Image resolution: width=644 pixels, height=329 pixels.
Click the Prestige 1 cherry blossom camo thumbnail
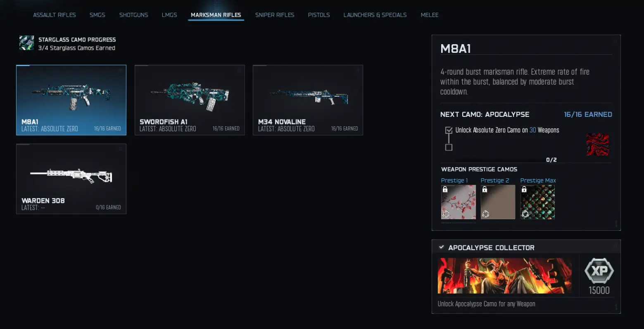click(459, 202)
